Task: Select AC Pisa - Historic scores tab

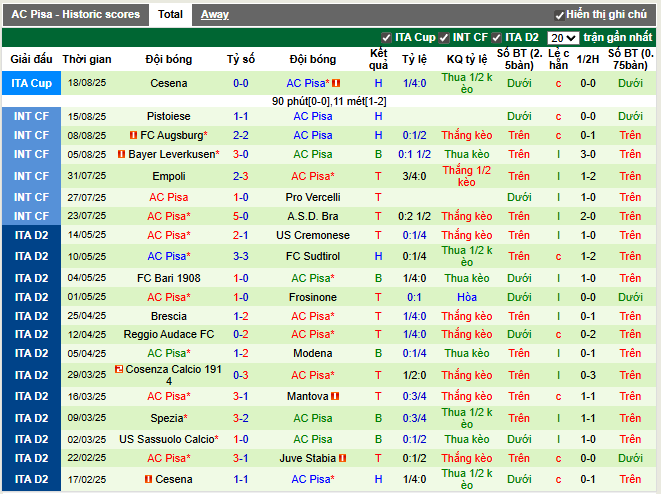Action: [x=75, y=14]
